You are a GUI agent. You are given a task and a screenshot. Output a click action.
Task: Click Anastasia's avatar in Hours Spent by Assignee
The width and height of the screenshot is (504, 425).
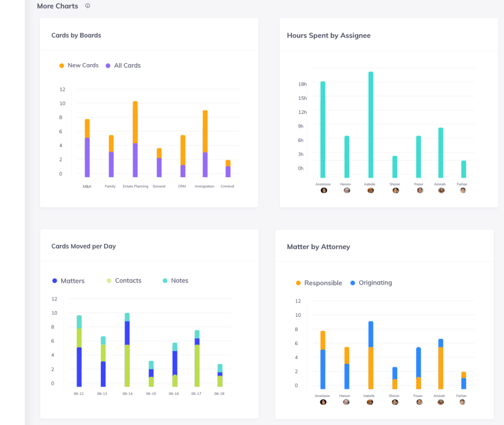(323, 190)
